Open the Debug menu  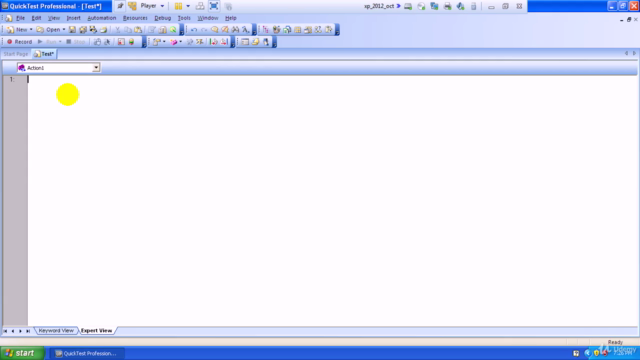[x=162, y=18]
